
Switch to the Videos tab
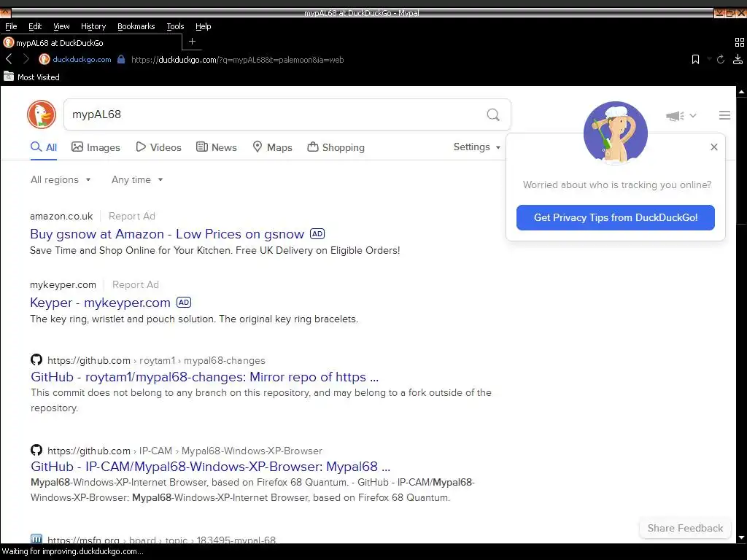coord(158,147)
